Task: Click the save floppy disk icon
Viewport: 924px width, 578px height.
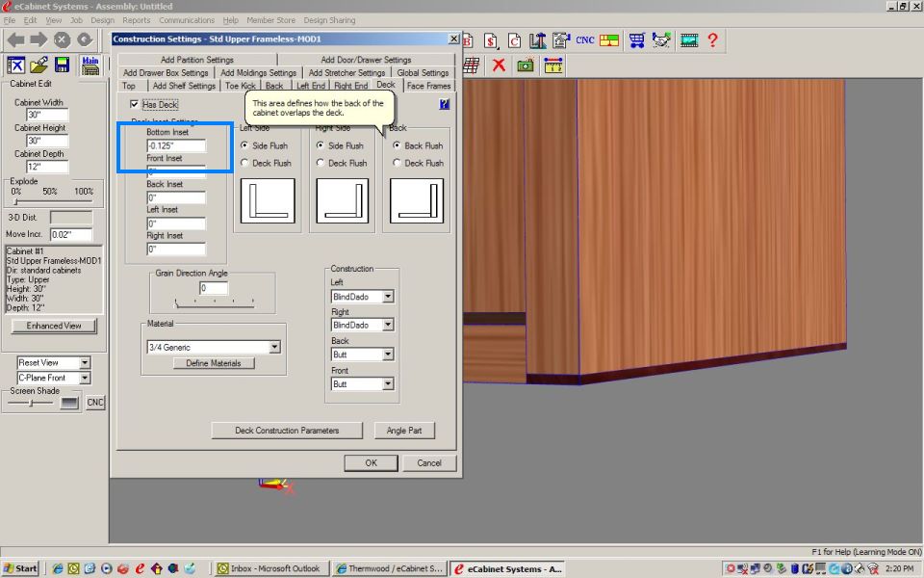Action: [x=62, y=65]
